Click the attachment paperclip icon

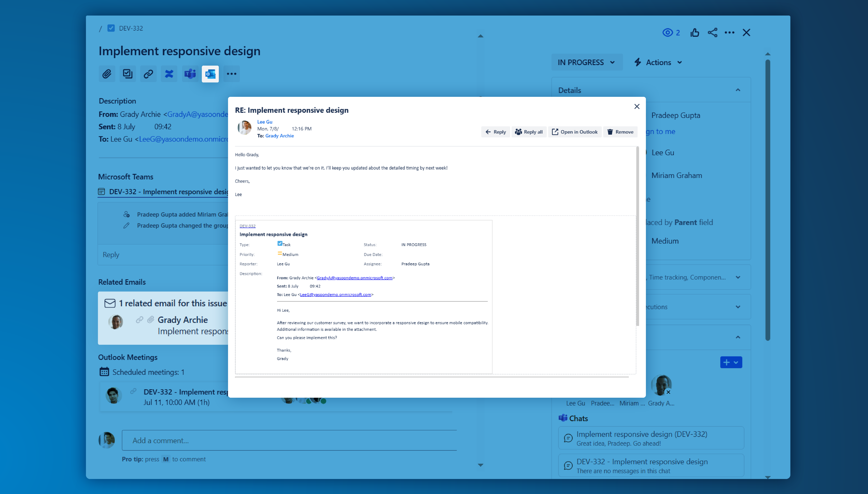(107, 74)
